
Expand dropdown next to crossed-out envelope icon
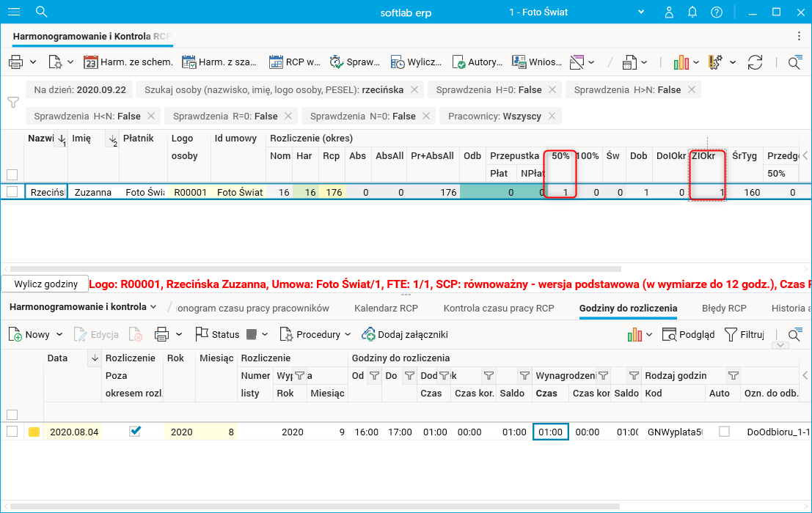click(591, 62)
